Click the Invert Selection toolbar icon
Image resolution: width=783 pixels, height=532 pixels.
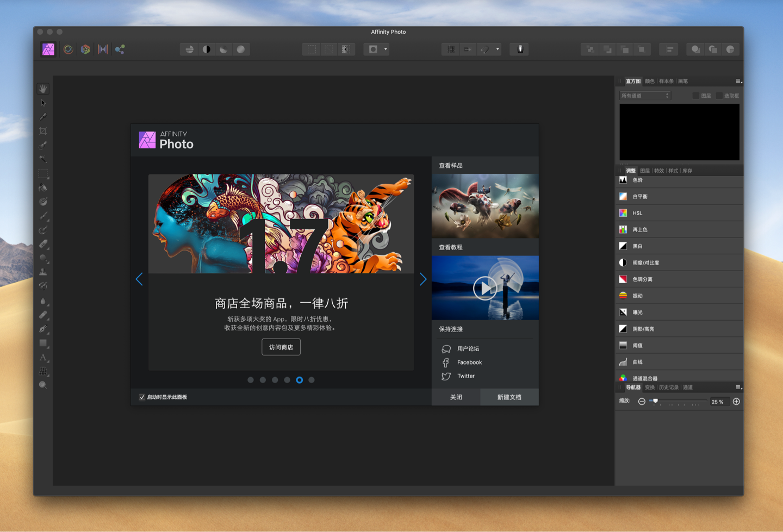tap(345, 49)
